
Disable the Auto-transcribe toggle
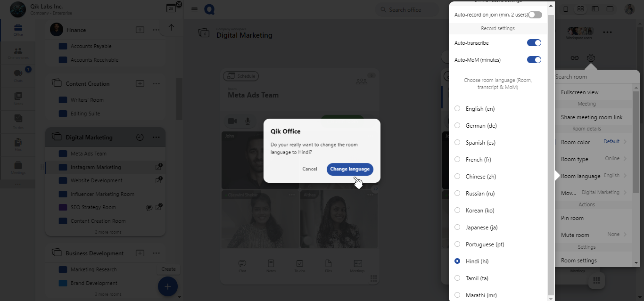(x=534, y=43)
